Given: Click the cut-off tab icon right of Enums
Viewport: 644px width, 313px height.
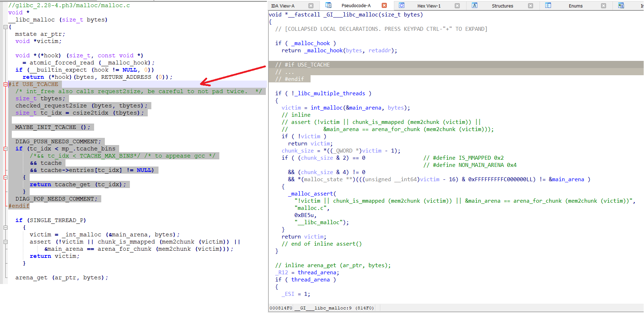Looking at the screenshot, I should click(x=621, y=5).
